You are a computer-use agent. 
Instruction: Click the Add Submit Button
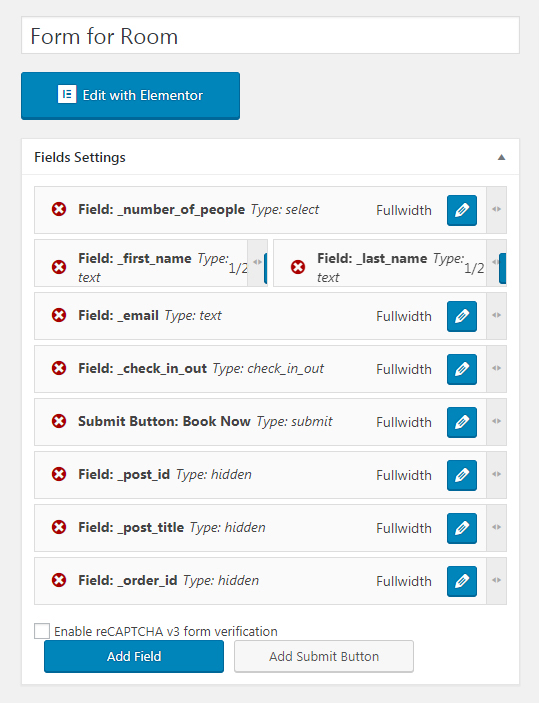(324, 656)
